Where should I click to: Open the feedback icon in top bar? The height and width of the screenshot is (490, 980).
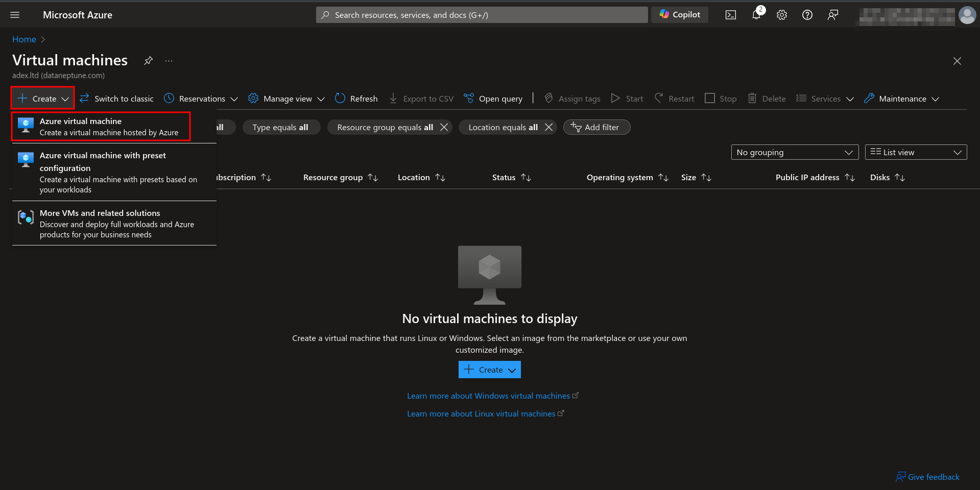(x=833, y=15)
